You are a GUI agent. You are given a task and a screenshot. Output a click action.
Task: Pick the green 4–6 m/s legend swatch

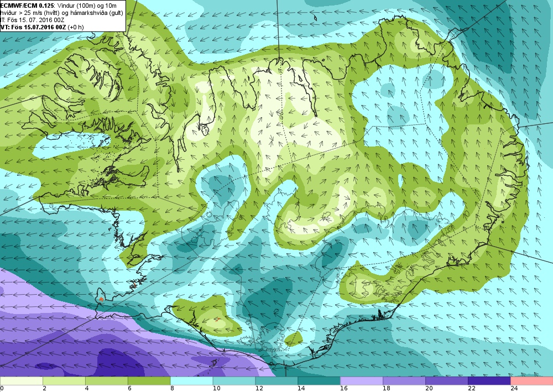click(x=107, y=381)
